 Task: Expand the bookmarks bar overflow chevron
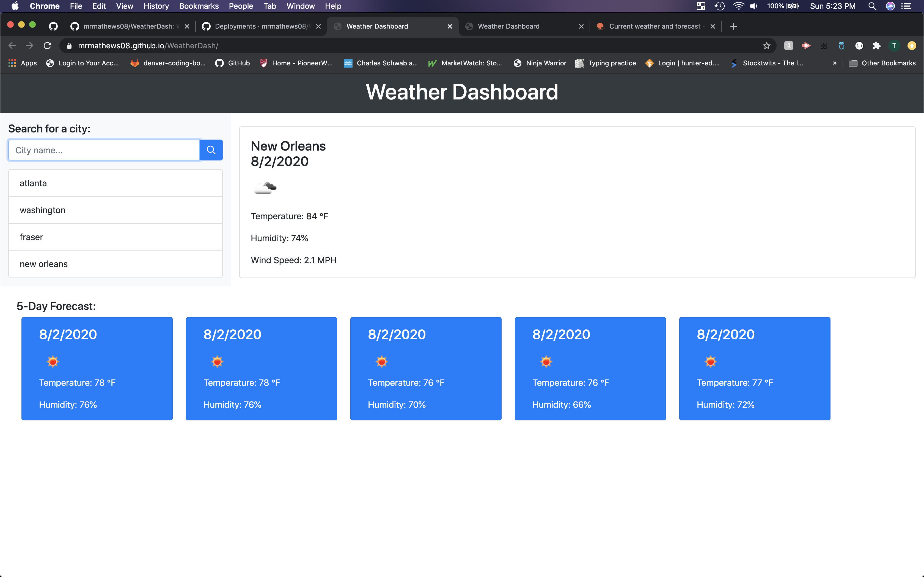(835, 63)
